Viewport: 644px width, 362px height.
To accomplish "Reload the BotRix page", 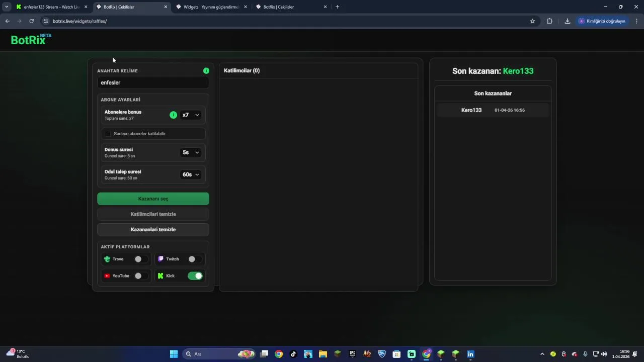I will (x=31, y=21).
